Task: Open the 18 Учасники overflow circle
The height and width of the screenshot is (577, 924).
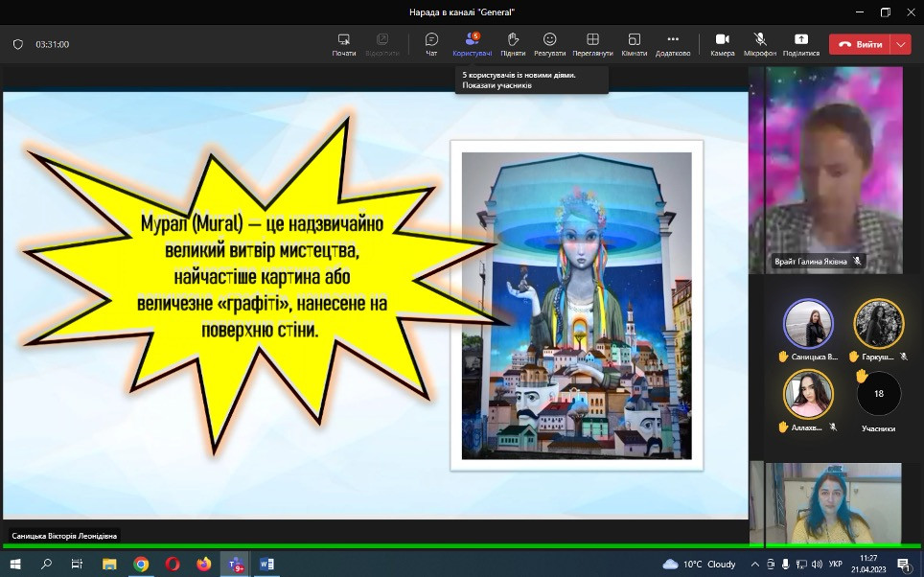Action: point(878,394)
